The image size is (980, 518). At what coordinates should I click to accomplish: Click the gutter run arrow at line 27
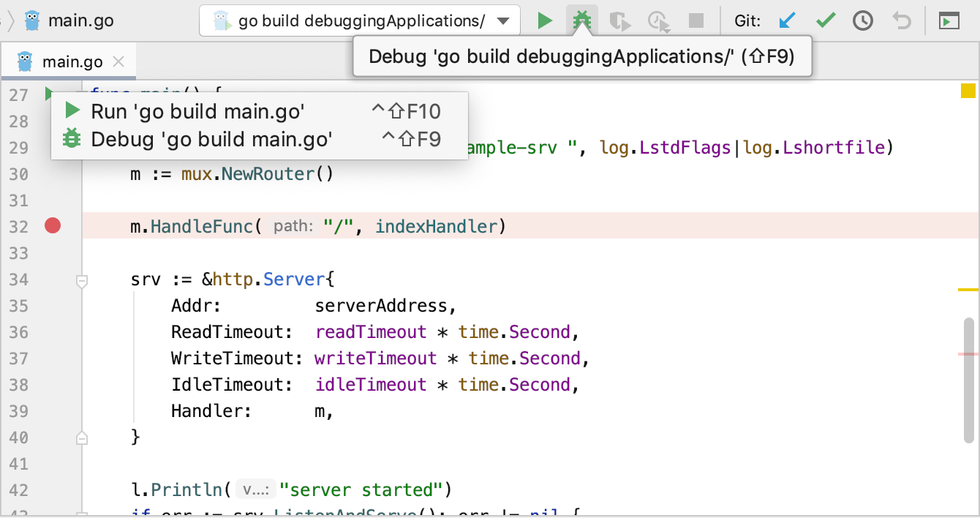tap(48, 94)
